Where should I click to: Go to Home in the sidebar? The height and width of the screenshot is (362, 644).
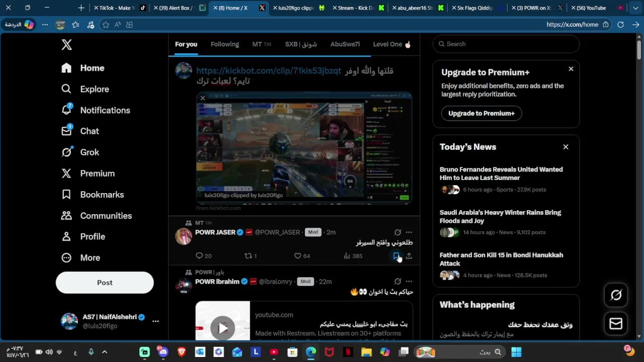coord(83,68)
